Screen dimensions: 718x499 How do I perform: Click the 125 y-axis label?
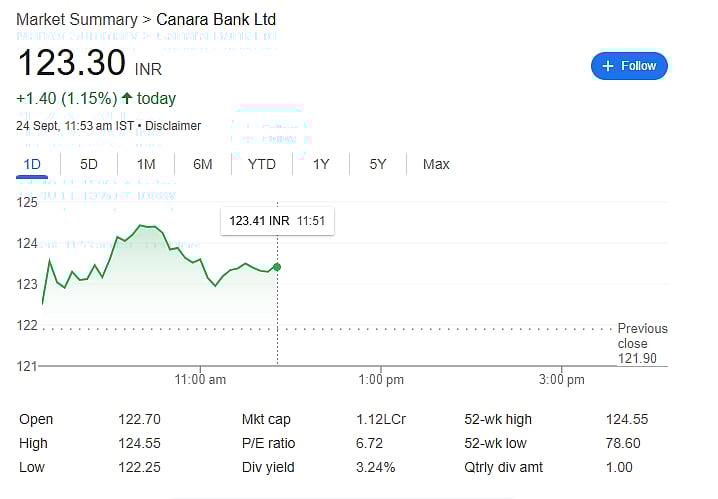(27, 202)
